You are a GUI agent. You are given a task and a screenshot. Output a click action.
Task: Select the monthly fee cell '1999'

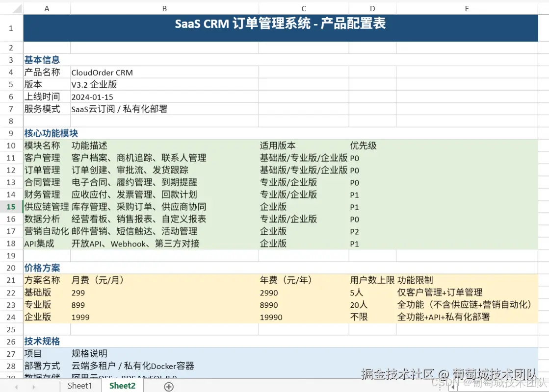pos(164,317)
